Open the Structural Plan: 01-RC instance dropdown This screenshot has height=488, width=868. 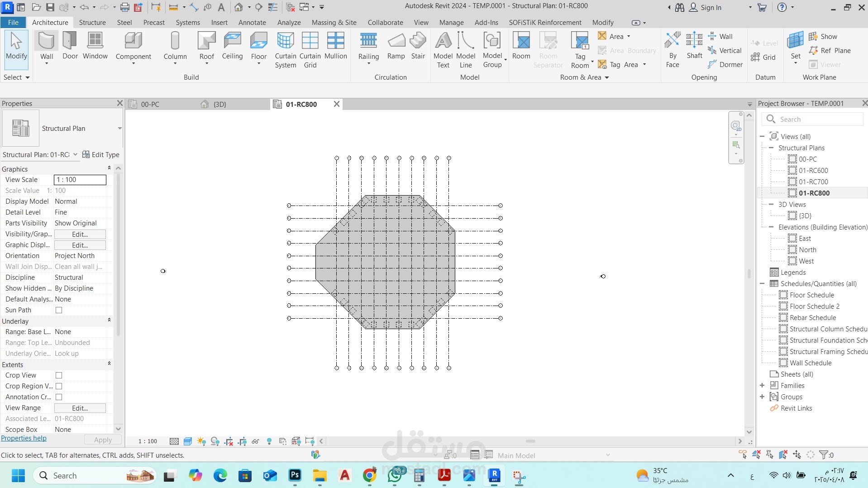point(75,154)
